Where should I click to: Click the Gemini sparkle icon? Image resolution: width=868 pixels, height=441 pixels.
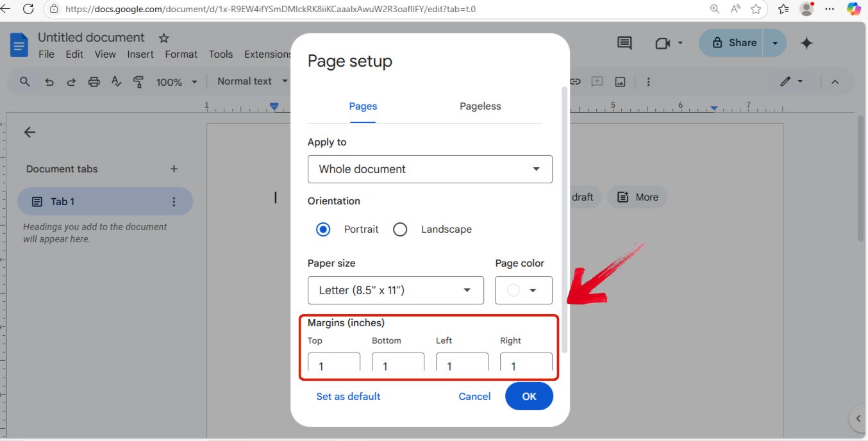coord(806,42)
